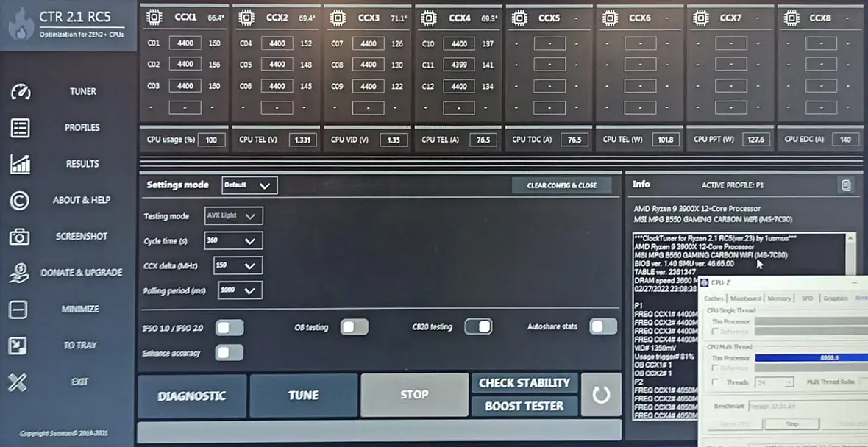Switch to Memory tab in CPU-Z
Viewport: 868px width, 447px height.
pyautogui.click(x=779, y=298)
